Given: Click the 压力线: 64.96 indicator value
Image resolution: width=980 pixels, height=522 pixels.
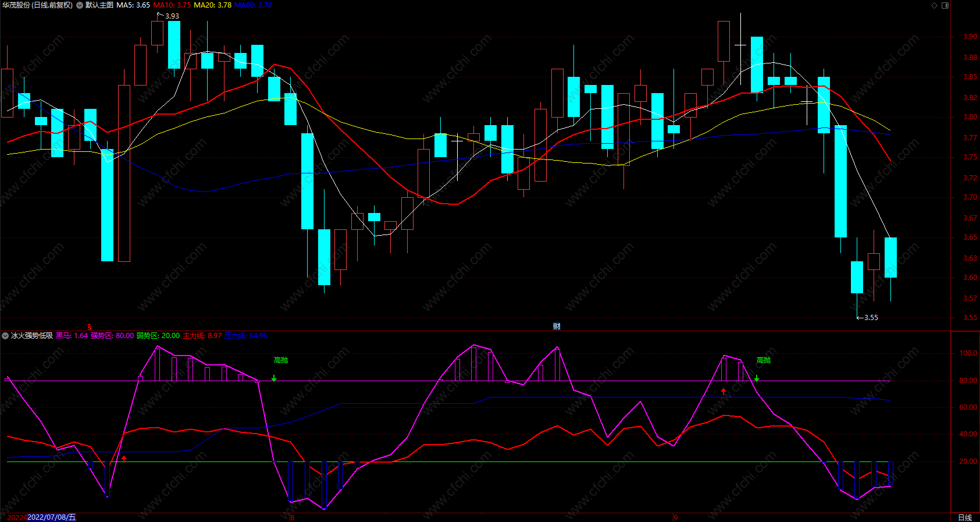Looking at the screenshot, I should (x=246, y=336).
